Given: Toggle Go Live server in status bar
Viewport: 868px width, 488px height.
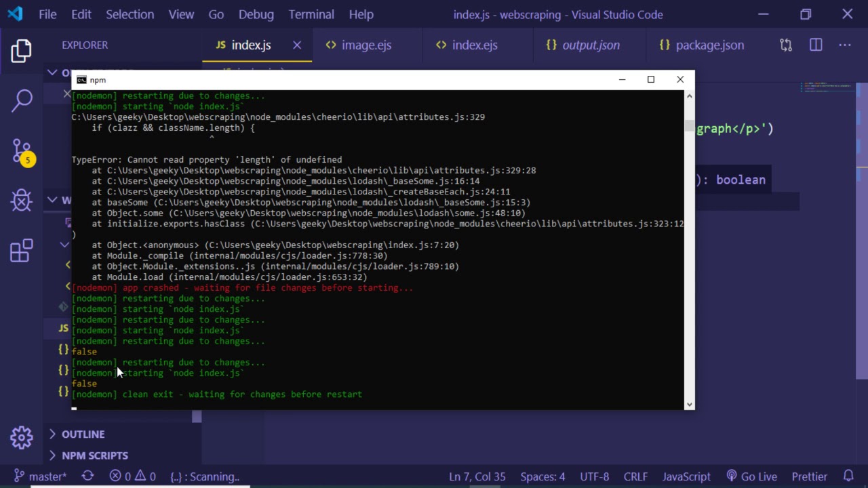Looking at the screenshot, I should [x=751, y=476].
